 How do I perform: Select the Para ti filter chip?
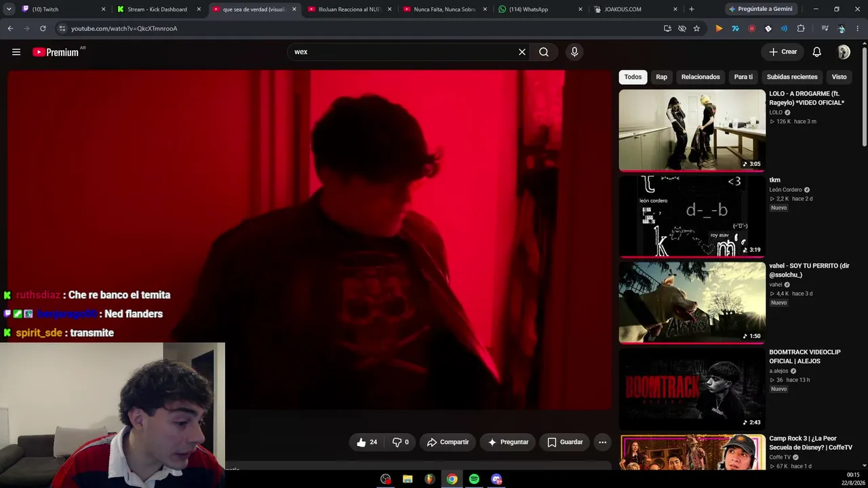coord(743,77)
